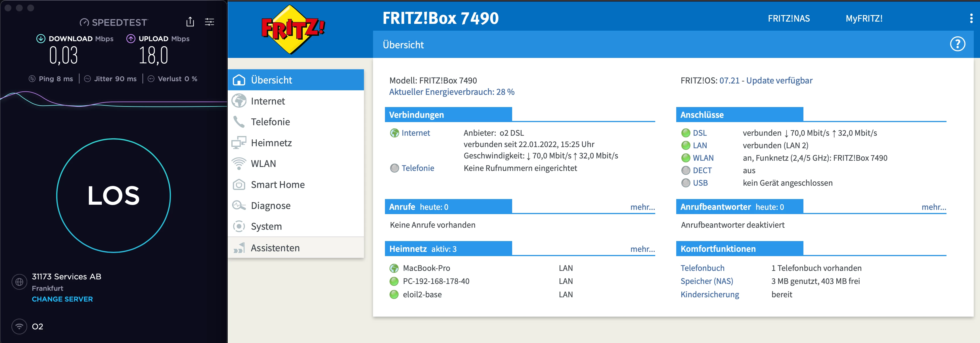The height and width of the screenshot is (343, 980).
Task: Open the WLAN sidebar section
Action: 263,164
